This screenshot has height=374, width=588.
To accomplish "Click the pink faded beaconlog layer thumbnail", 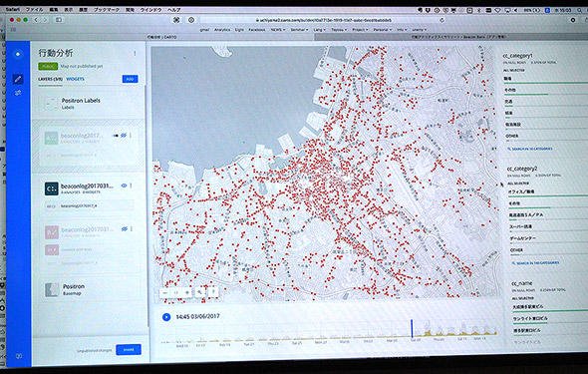I will coord(52,232).
